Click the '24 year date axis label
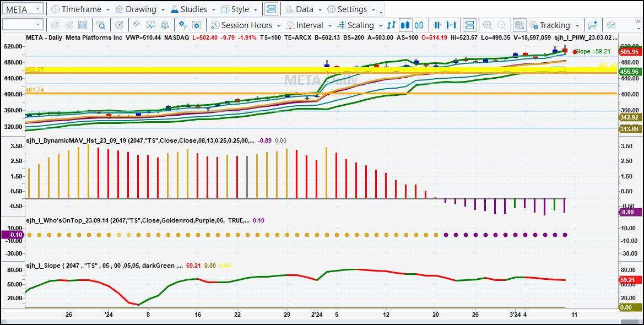The height and width of the screenshot is (325, 644). click(109, 315)
